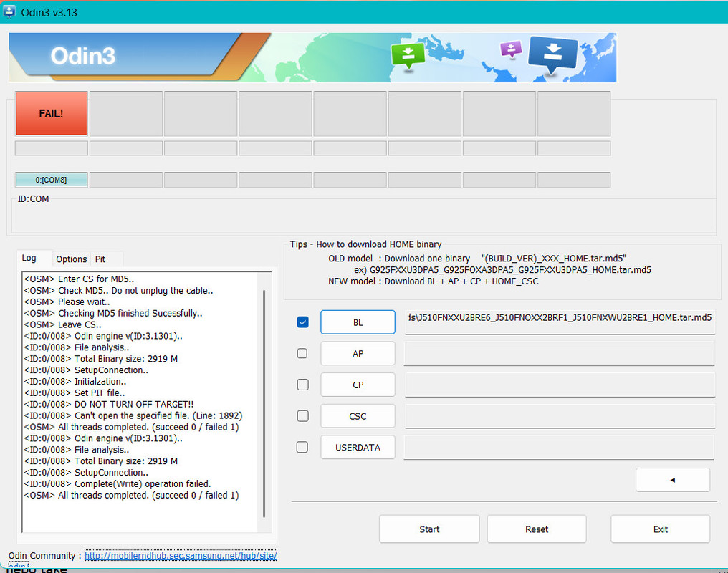This screenshot has height=573, width=728.
Task: Select log line "Set PIT file.."
Action: pyautogui.click(x=74, y=393)
